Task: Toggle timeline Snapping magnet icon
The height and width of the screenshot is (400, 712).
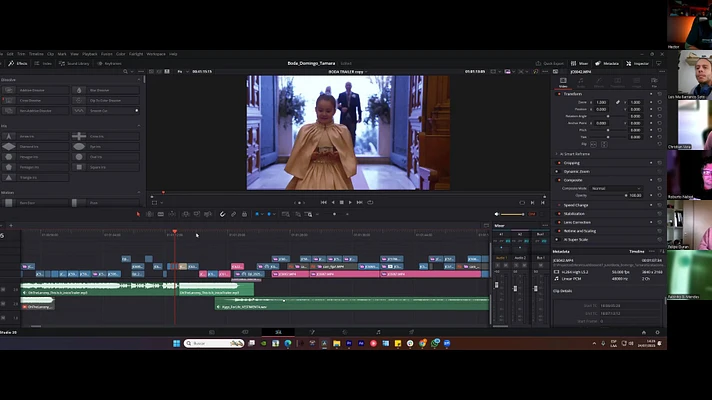Action: [222, 214]
